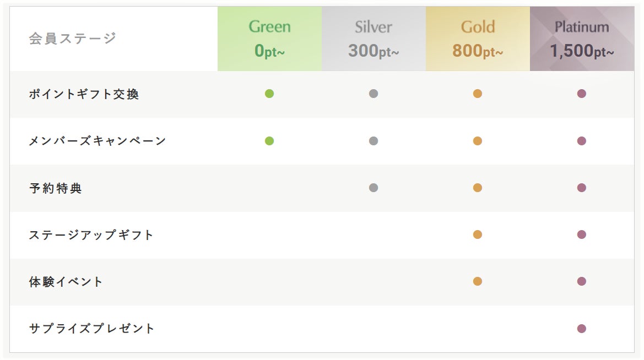The image size is (644, 360).
Task: Select the Silver 300pt~ stage header
Action: point(374,39)
